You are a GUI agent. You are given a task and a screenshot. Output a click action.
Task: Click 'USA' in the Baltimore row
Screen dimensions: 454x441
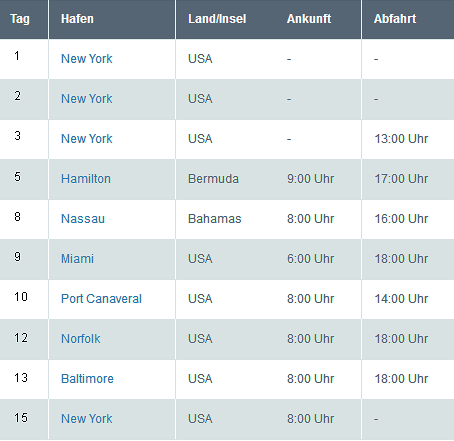pos(200,379)
